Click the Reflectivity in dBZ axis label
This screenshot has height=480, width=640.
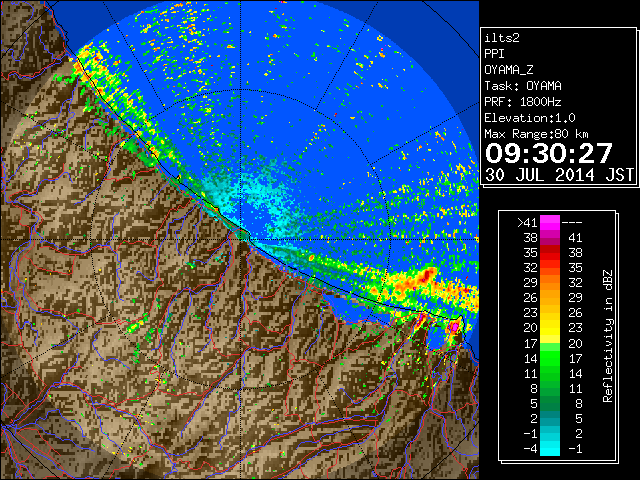608,336
